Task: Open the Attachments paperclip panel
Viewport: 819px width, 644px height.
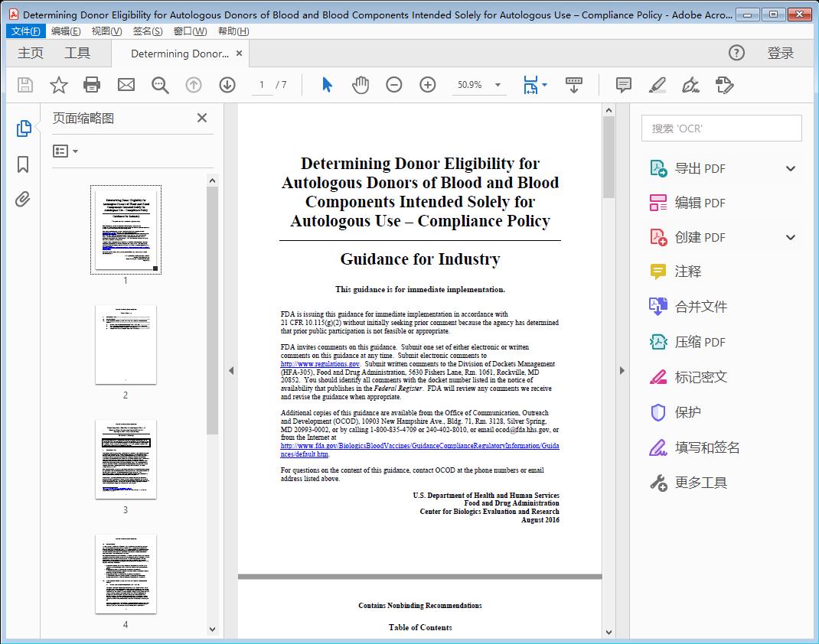Action: point(23,198)
